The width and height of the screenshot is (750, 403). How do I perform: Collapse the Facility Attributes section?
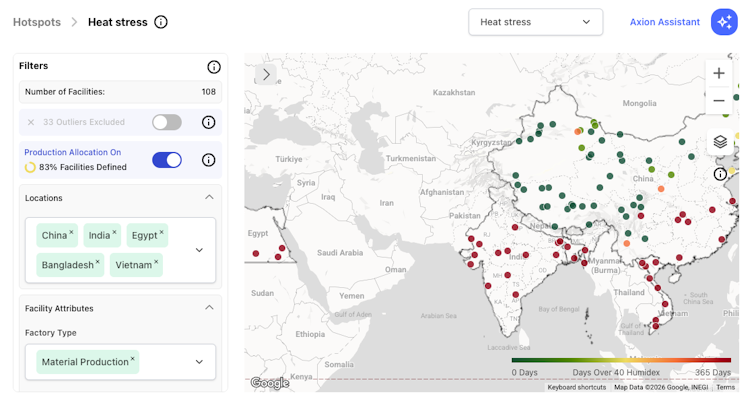tap(209, 308)
